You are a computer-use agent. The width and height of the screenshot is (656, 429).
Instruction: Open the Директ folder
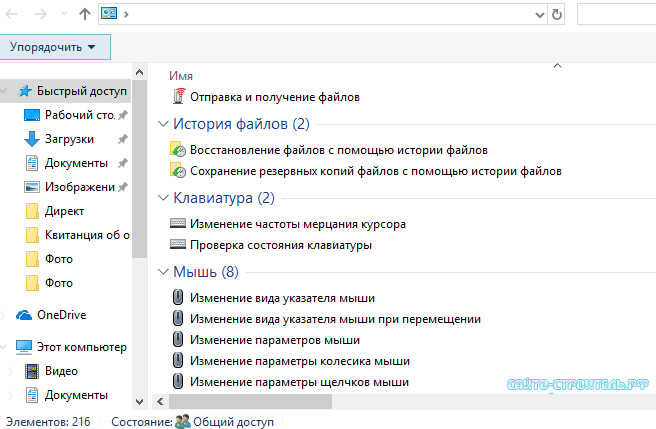tap(64, 211)
